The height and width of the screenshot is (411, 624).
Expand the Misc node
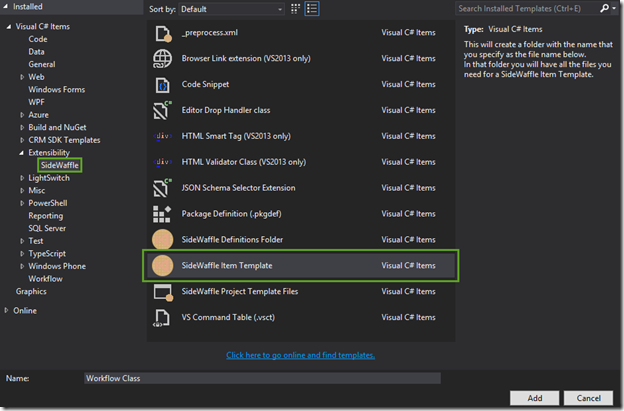22,191
